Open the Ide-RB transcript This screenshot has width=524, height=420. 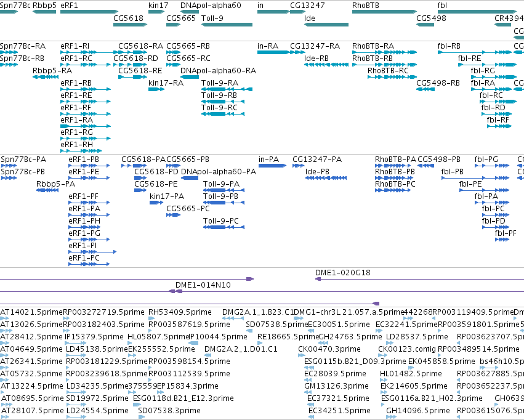tap(326, 65)
